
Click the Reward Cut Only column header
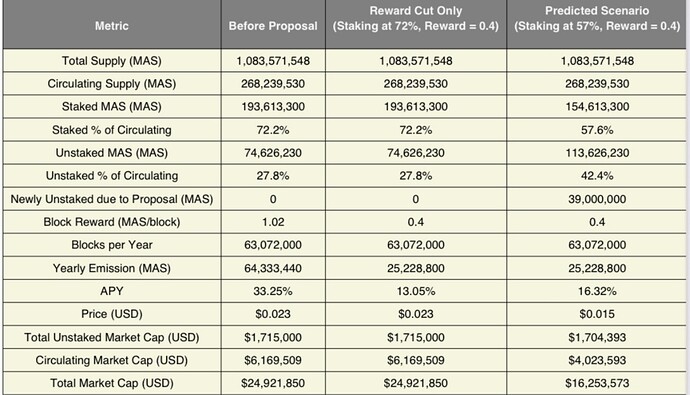pos(416,18)
